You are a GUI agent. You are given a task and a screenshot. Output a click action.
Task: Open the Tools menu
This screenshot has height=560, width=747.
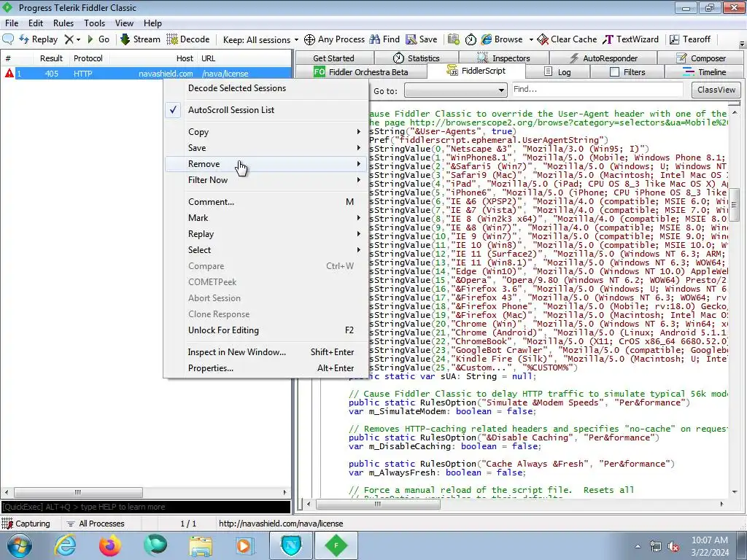(x=94, y=23)
